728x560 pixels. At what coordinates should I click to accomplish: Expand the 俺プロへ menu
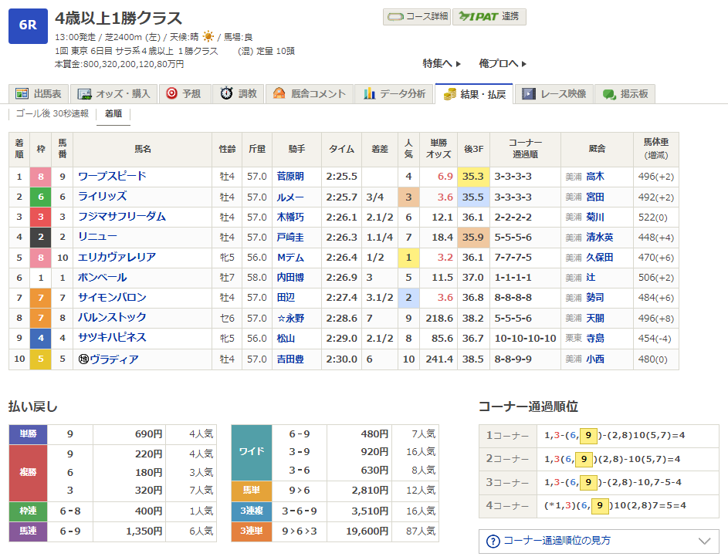click(503, 64)
